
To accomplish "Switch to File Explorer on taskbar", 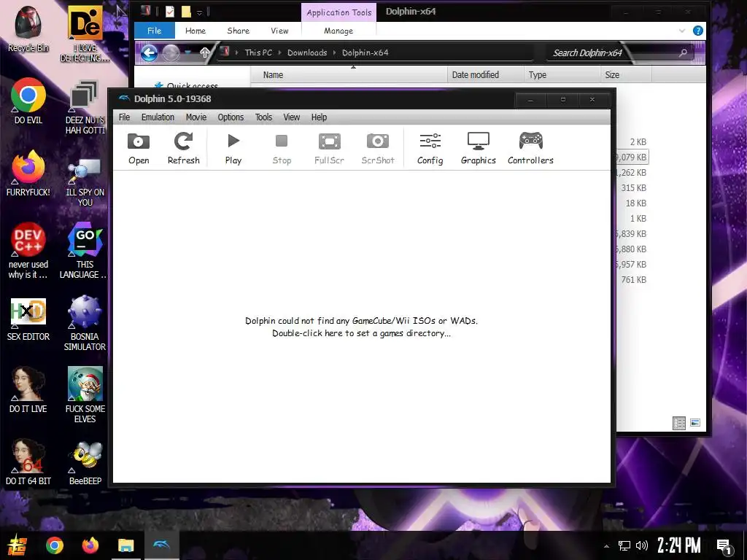I will tap(125, 545).
